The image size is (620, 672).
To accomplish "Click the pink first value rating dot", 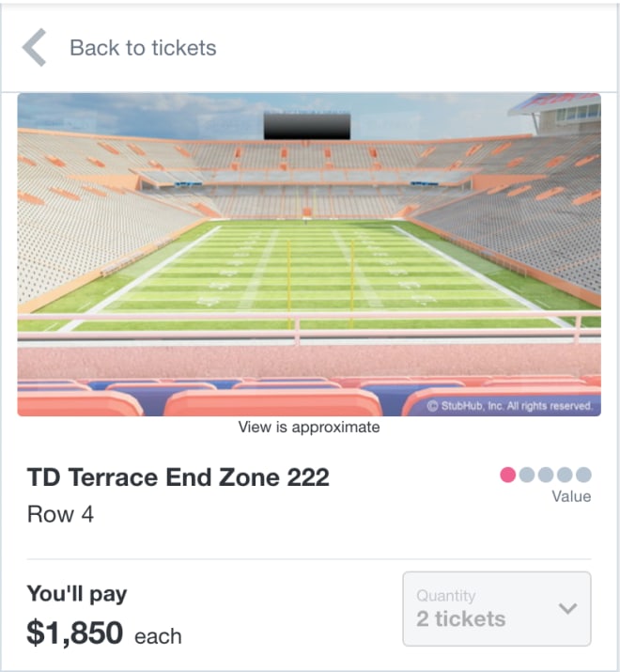I will [x=507, y=475].
